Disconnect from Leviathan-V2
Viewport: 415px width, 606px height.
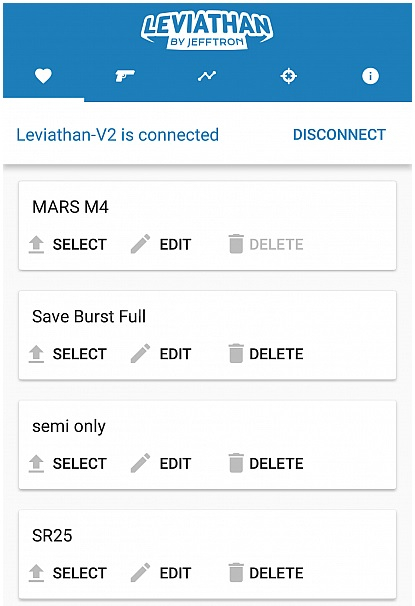pyautogui.click(x=339, y=135)
